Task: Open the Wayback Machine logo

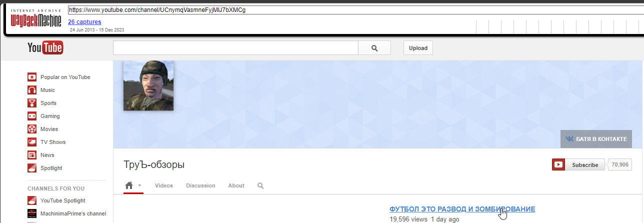Action: click(36, 18)
